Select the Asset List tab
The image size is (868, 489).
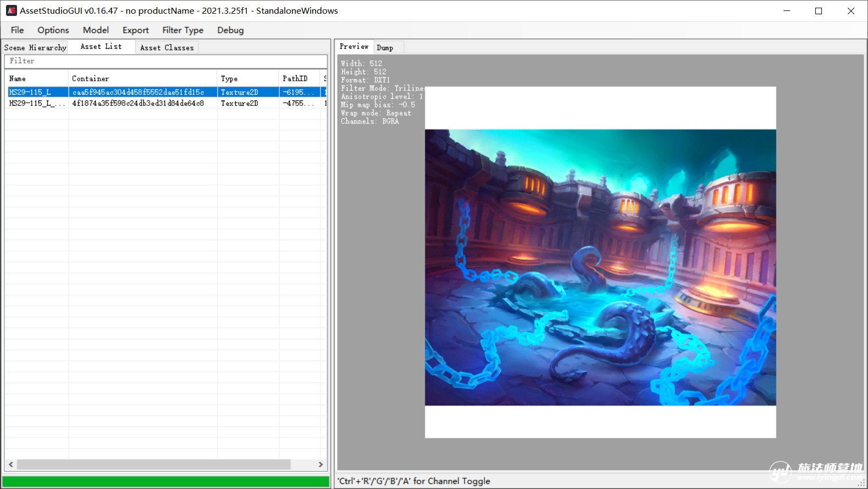tap(102, 47)
